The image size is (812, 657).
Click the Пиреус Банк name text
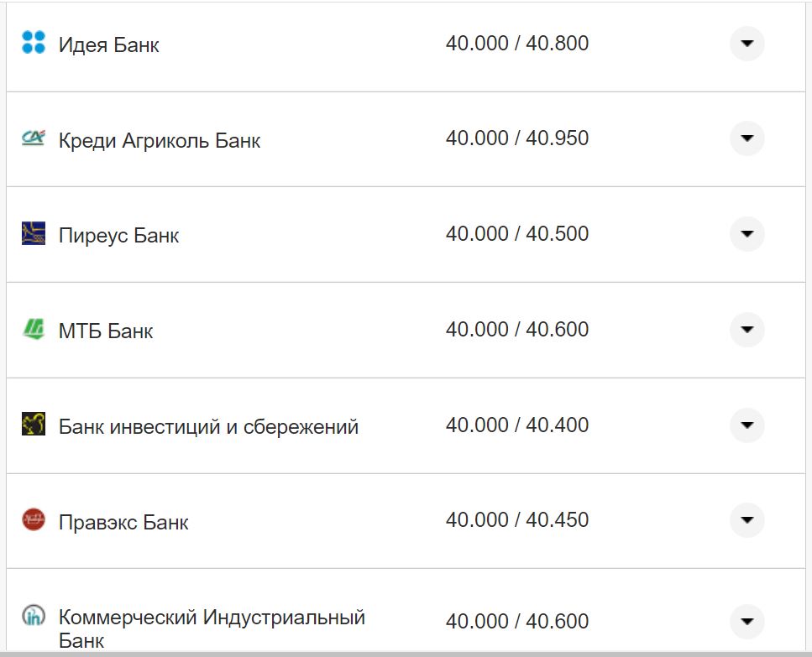pos(118,235)
